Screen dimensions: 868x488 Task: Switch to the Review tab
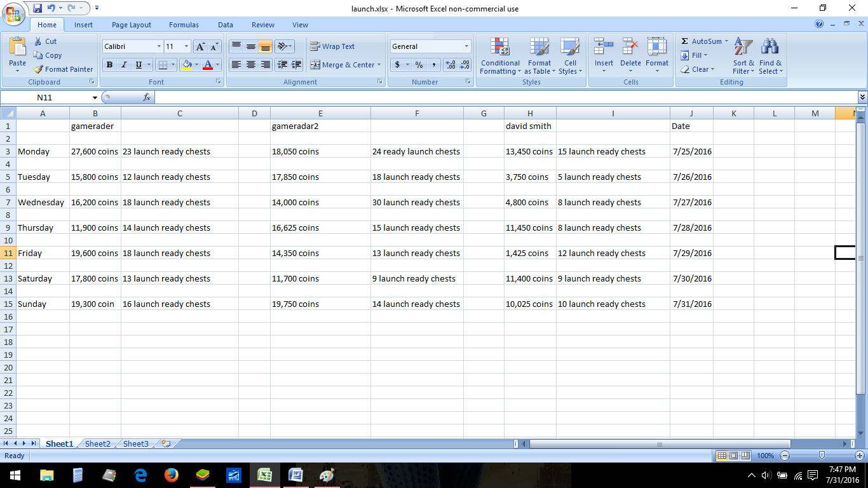tap(263, 25)
